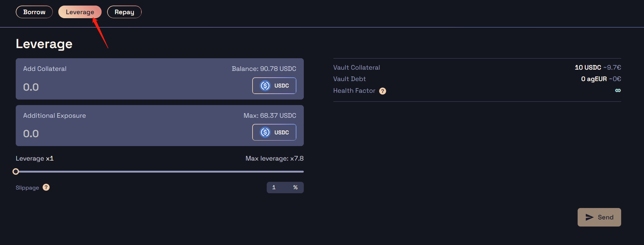Click the Vault Collateral 10 USDC value
The image size is (644, 245).
pos(588,67)
